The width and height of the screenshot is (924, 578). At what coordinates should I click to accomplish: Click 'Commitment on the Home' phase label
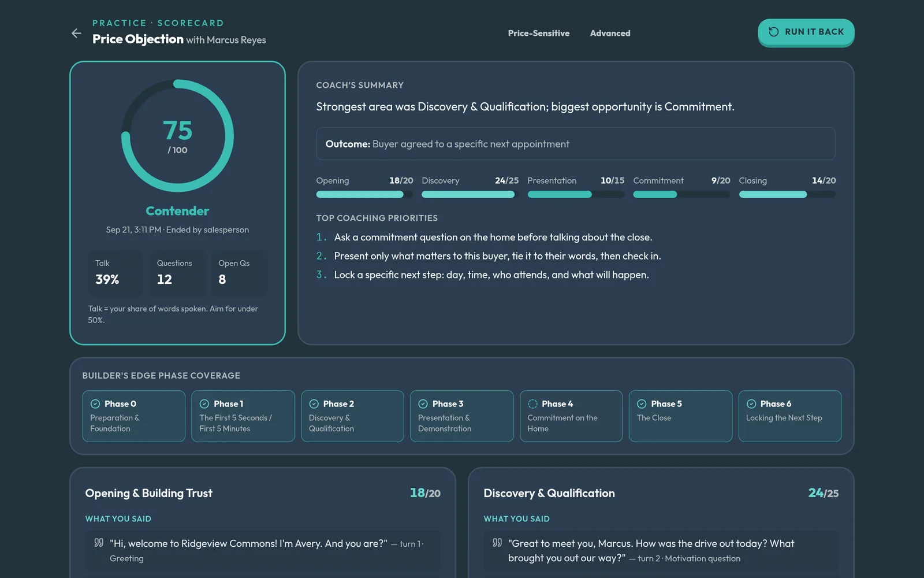pos(562,423)
